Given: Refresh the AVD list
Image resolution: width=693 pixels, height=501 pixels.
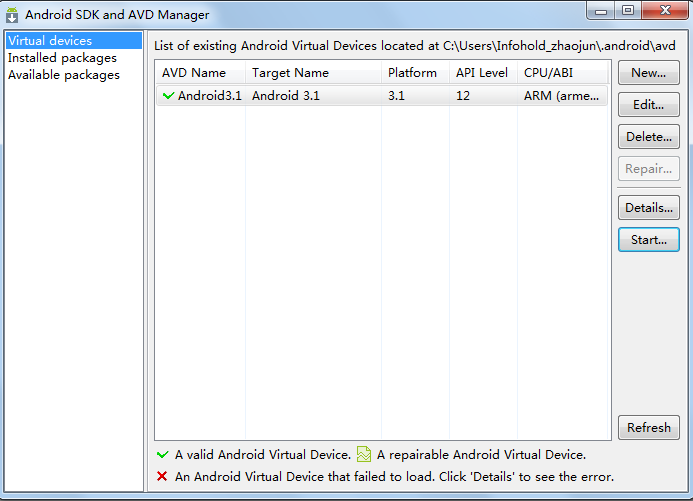Looking at the screenshot, I should (x=648, y=427).
